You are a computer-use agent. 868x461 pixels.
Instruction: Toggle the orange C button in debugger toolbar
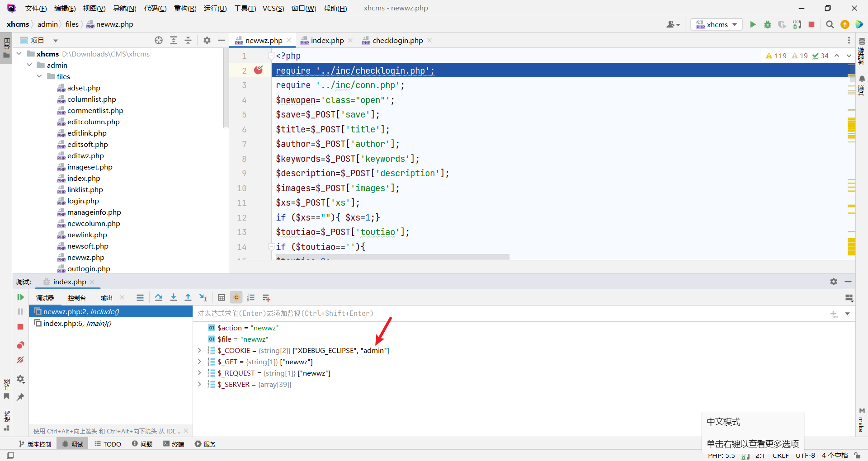click(x=236, y=297)
